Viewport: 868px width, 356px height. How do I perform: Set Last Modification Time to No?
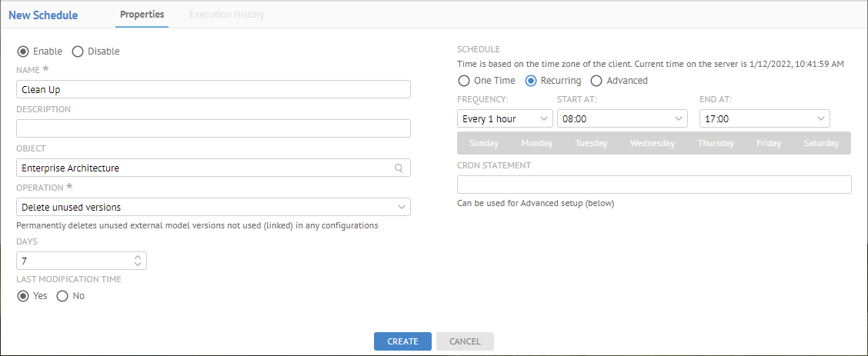[x=63, y=296]
